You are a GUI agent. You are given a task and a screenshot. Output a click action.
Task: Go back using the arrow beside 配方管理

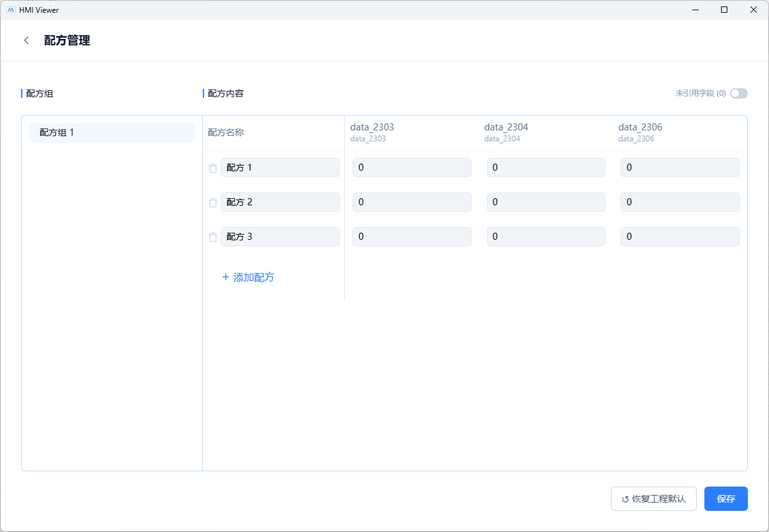[26, 40]
